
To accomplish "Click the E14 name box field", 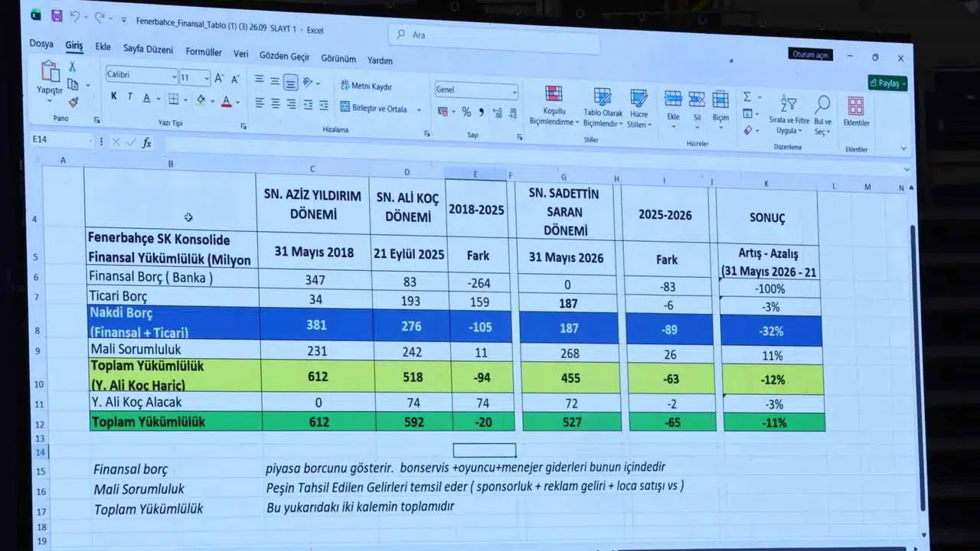I will 60,140.
